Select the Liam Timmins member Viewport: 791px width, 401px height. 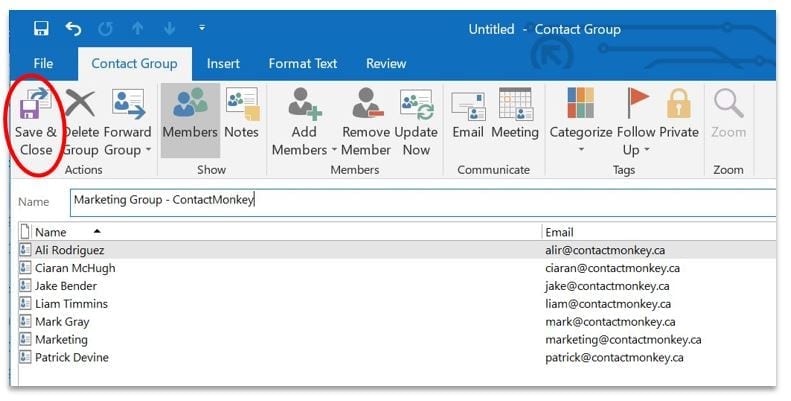[397, 304]
